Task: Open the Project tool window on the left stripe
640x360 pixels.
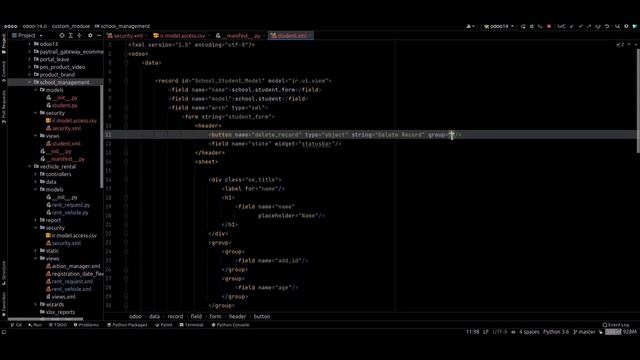Action: (4, 44)
